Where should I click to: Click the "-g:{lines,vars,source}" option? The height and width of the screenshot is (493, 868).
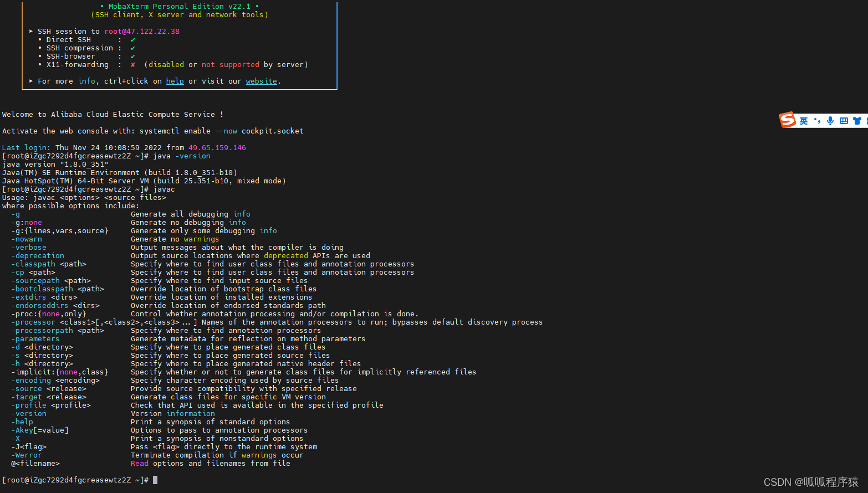tap(60, 231)
